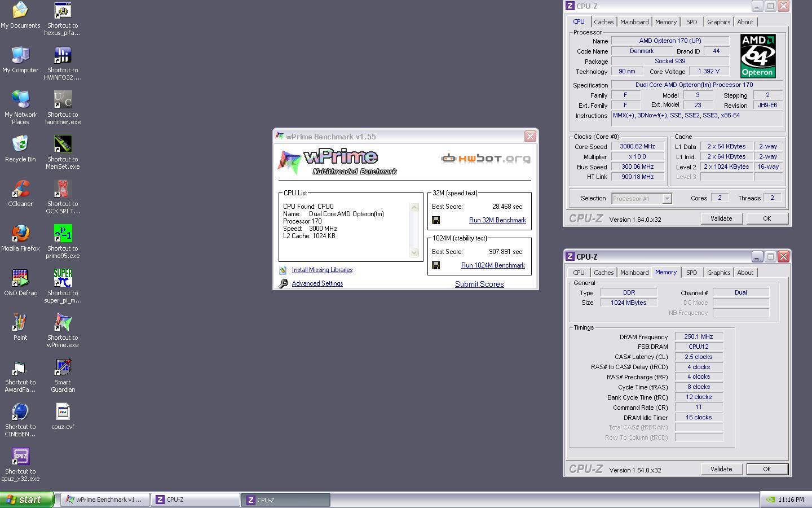This screenshot has width=812, height=508.
Task: Click the taskbar clock showing 11:16 PM
Action: coord(791,500)
